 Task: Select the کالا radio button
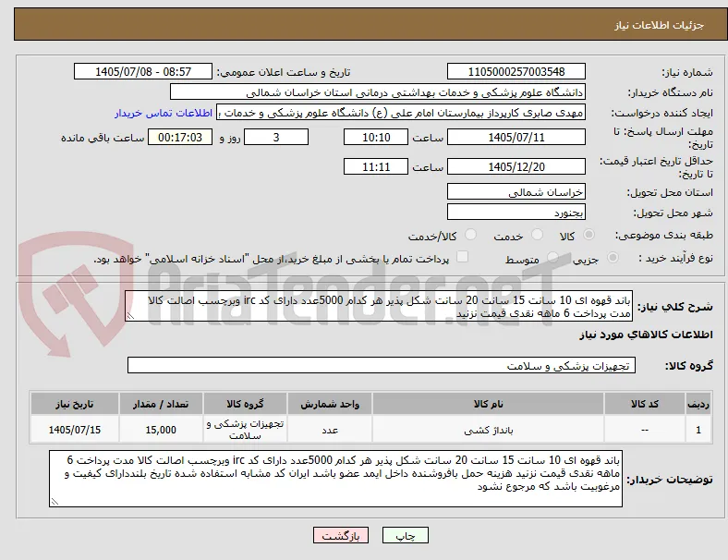pos(588,235)
